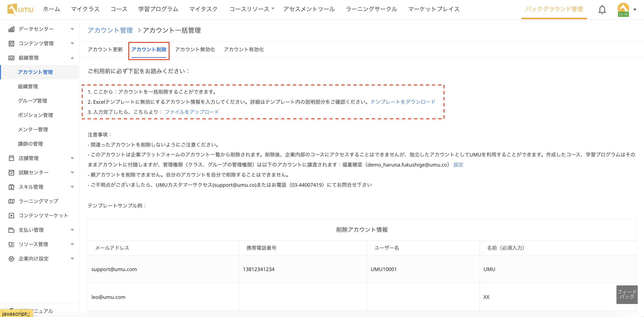Viewport: 644px width, 317px height.
Task: Click the スキル管理 badge icon
Action: tap(11, 187)
